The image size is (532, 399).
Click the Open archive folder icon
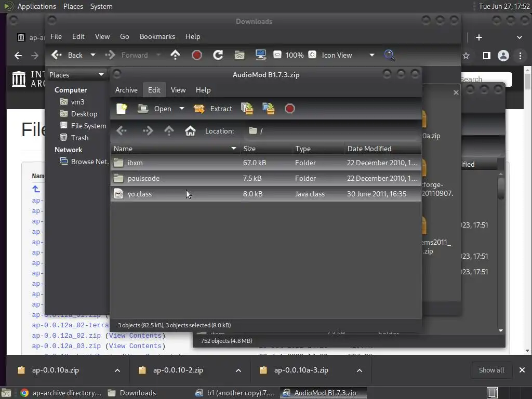[143, 109]
